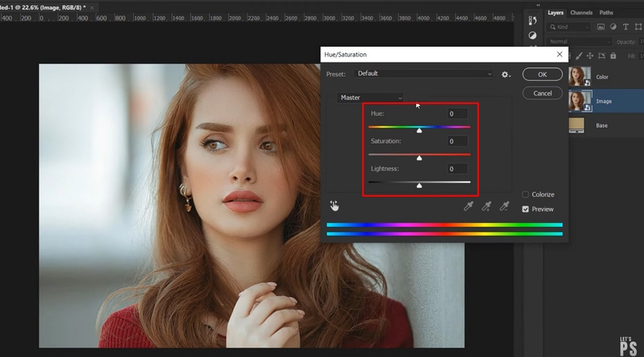This screenshot has width=644, height=357.
Task: Click the lower color range bar
Action: (x=444, y=234)
